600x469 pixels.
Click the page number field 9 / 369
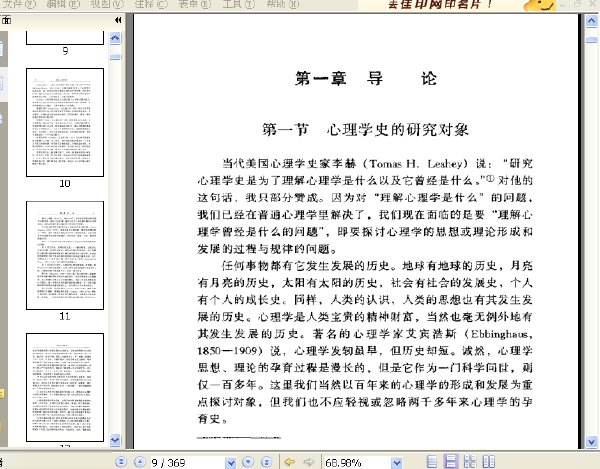click(x=187, y=462)
